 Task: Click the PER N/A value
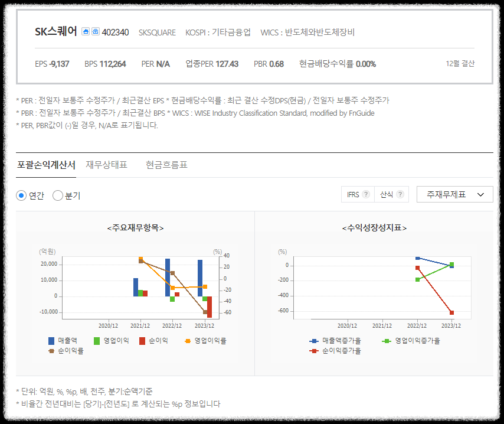coord(156,64)
